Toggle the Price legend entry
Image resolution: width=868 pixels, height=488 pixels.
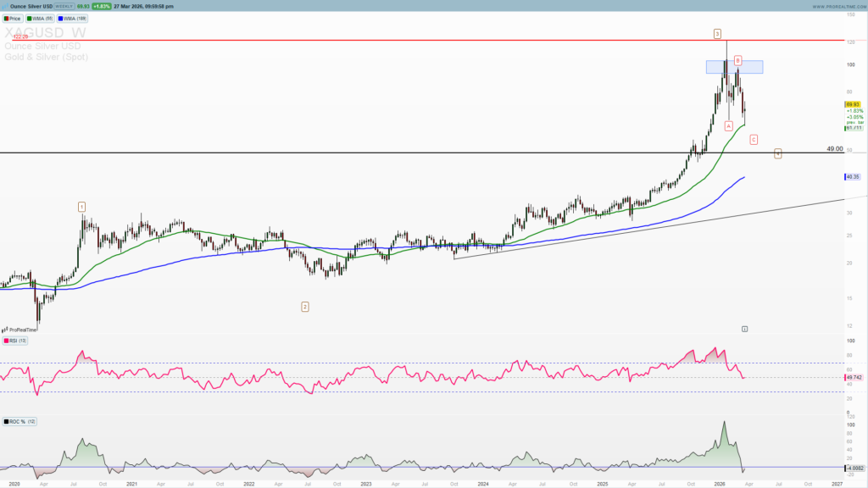pyautogui.click(x=14, y=18)
